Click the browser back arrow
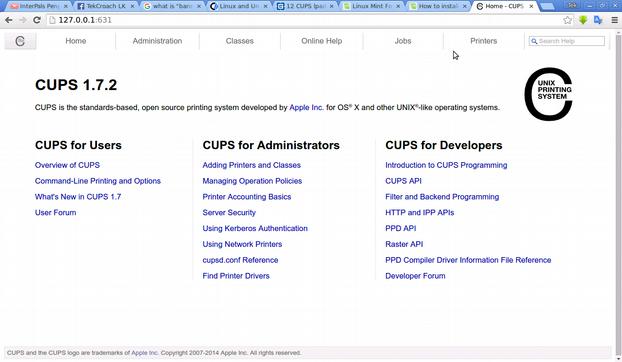Image resolution: width=622 pixels, height=362 pixels. [x=8, y=20]
